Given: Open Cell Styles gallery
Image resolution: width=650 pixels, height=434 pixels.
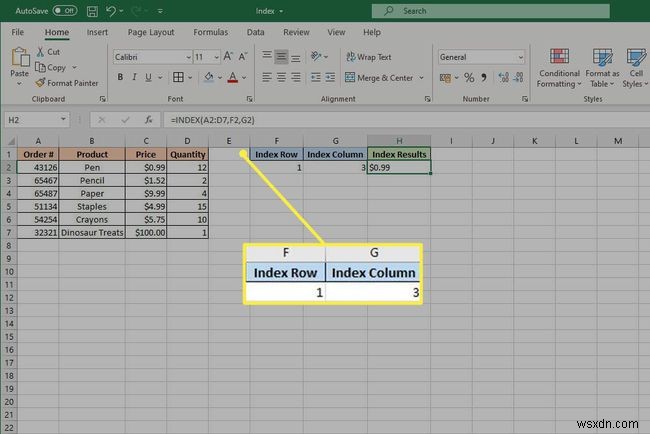Looking at the screenshot, I should click(635, 68).
